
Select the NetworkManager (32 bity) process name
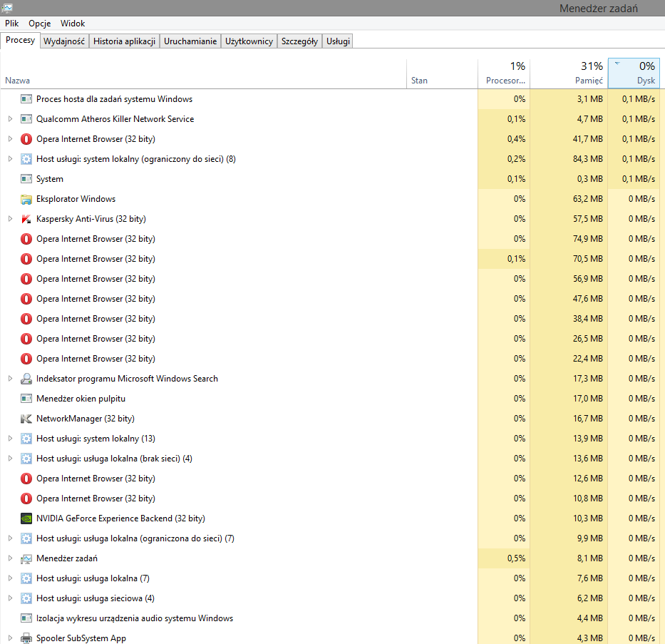pos(86,419)
